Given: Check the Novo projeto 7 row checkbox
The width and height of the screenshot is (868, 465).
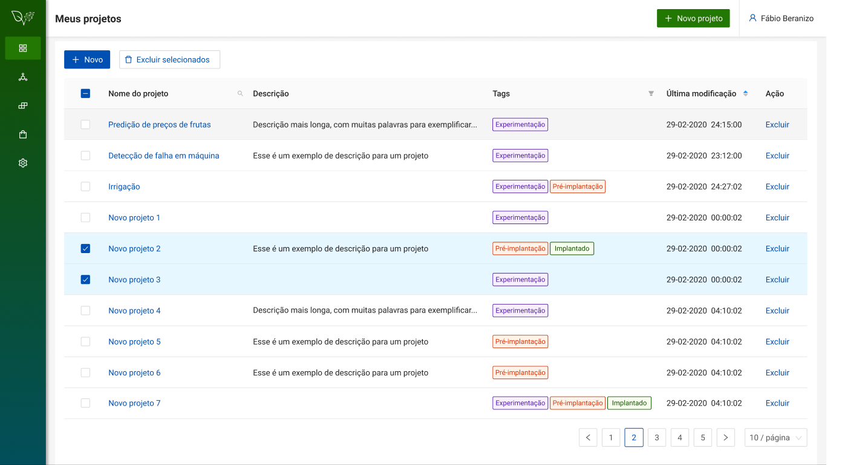Looking at the screenshot, I should point(85,403).
